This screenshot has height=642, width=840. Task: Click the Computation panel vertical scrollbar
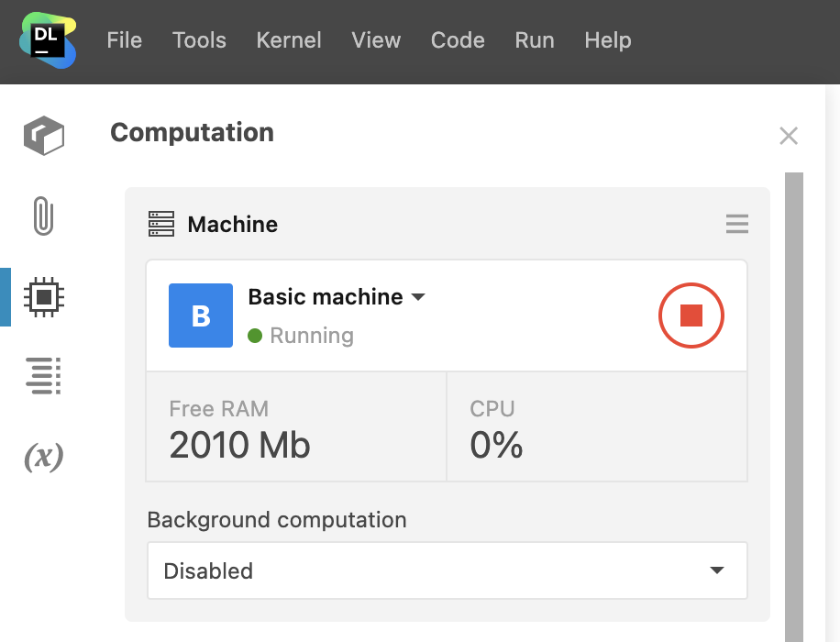tap(793, 404)
